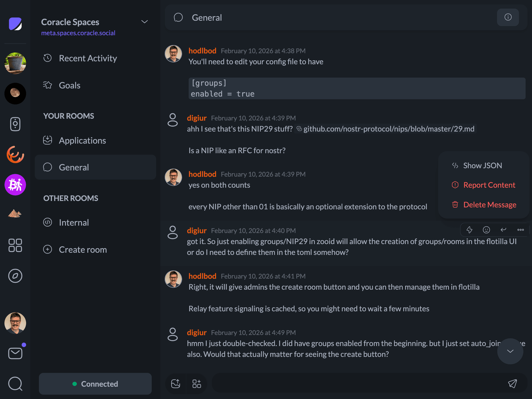Viewport: 532px width, 399px height.
Task: Open the discover compass icon
Action: (x=15, y=276)
